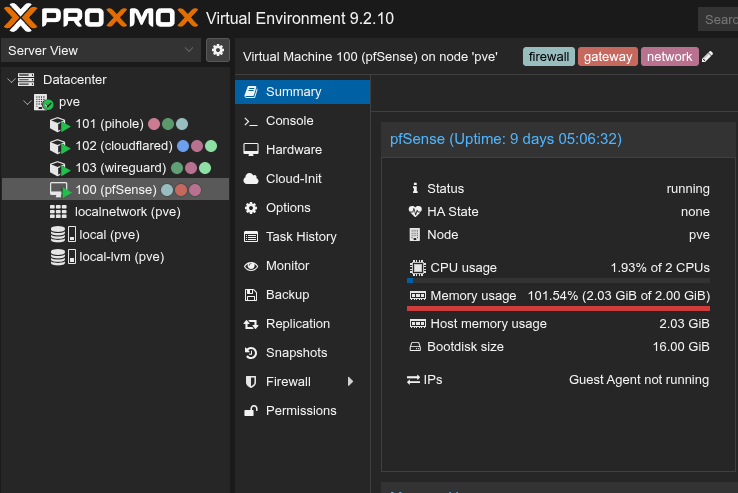Click the CPU usage chip icon
Screen dimensions: 738x493
(417, 267)
